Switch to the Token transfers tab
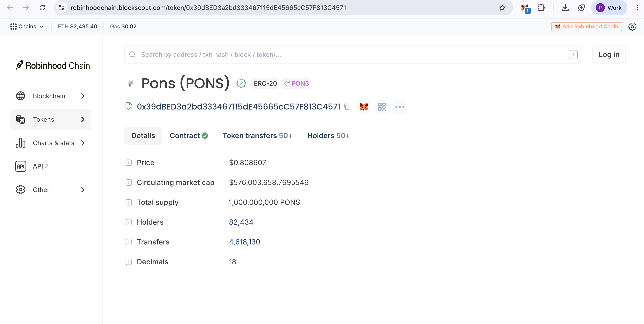This screenshot has width=644, height=324. pos(257,135)
